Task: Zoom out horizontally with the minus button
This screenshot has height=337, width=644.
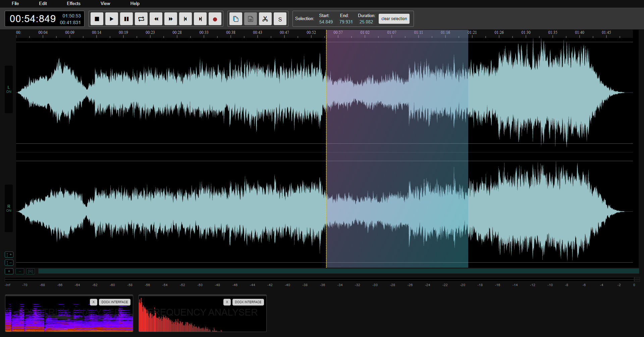Action: pyautogui.click(x=20, y=271)
